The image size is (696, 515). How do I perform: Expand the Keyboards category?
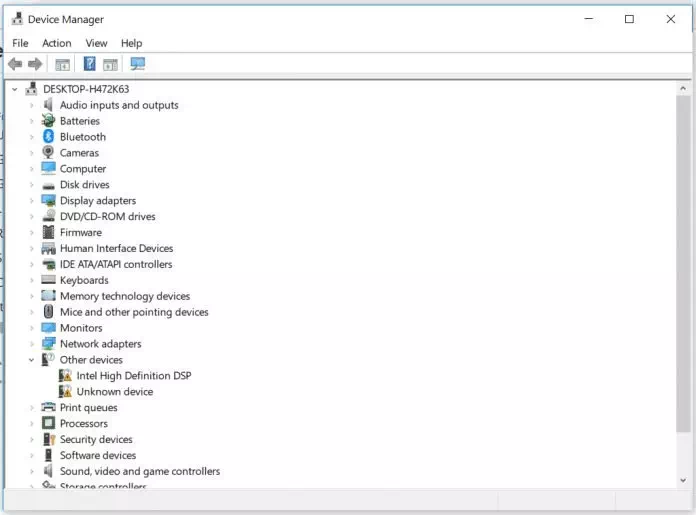(32, 280)
